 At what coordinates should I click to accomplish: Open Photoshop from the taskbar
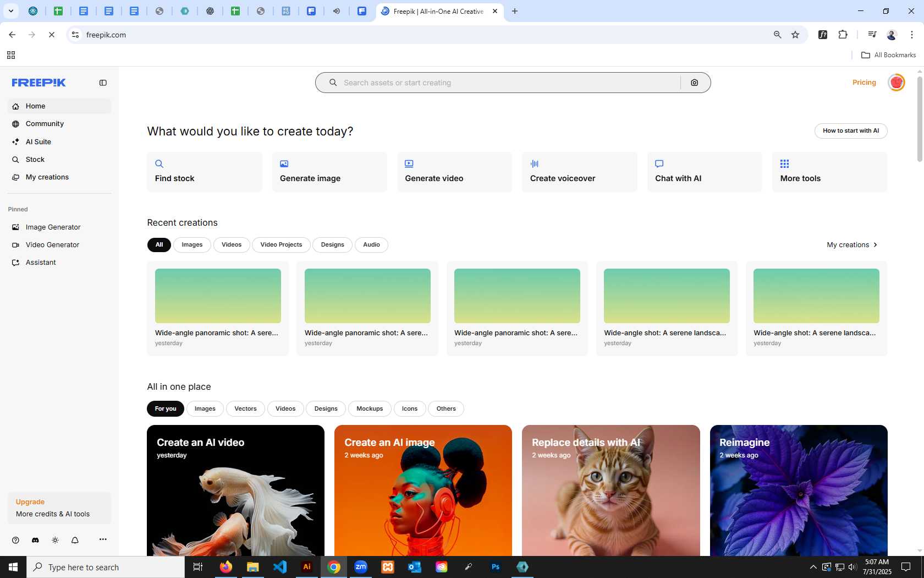coord(496,567)
